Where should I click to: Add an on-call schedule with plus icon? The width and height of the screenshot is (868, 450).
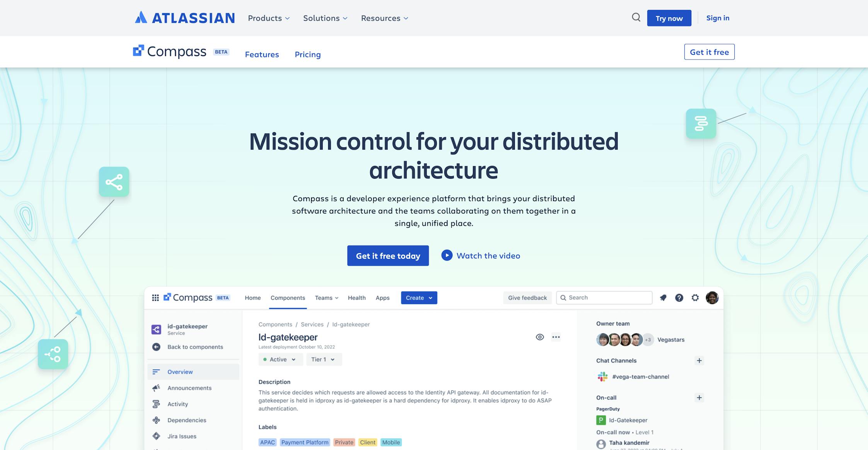699,397
